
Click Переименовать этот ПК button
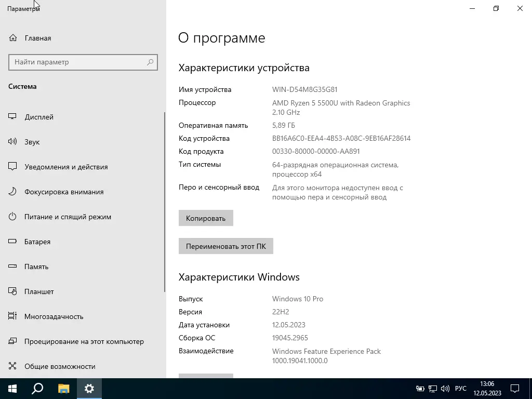tap(226, 246)
